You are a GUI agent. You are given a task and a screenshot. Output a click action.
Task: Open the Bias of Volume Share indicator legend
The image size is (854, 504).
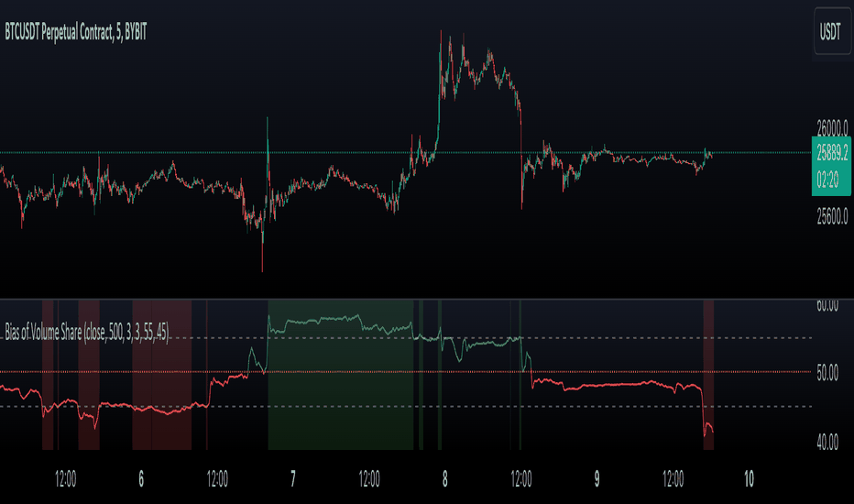[x=87, y=331]
